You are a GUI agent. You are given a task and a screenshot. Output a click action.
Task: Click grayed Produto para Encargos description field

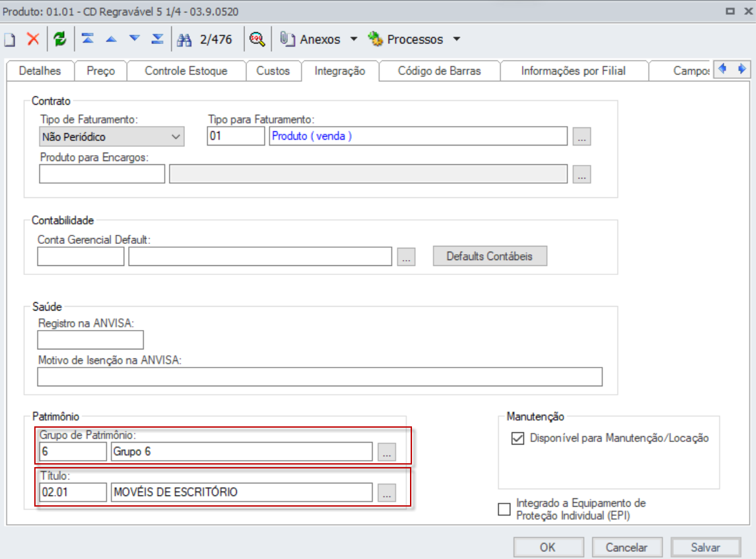(369, 173)
